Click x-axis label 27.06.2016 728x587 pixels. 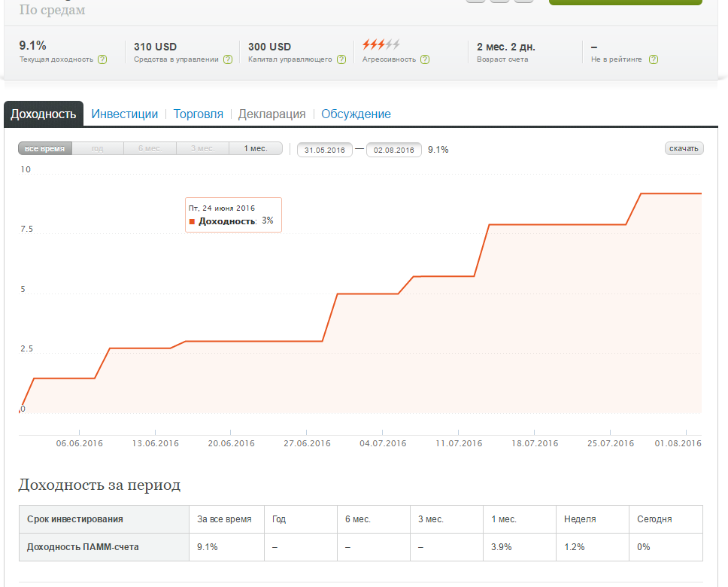307,443
